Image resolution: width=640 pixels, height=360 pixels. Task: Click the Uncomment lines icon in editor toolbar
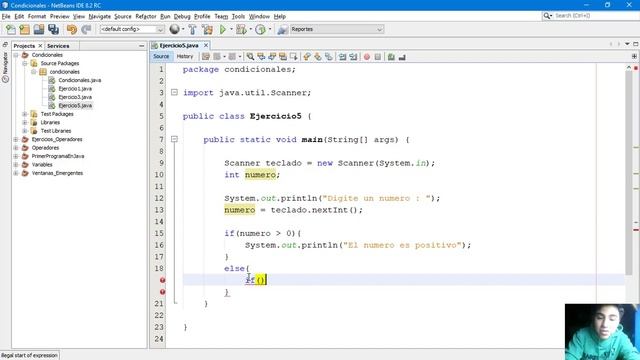[x=402, y=57]
